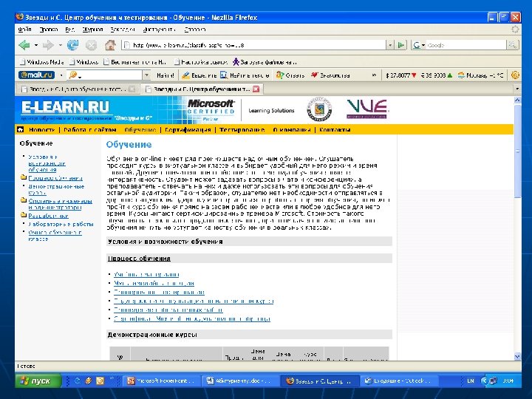Open О компании navigation item
Screen dimensions: 532x399
click(292, 129)
